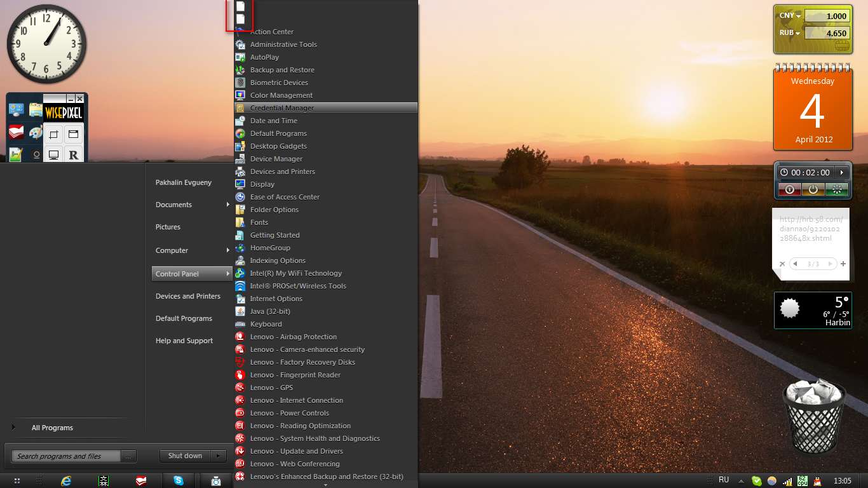
Task: Click the Lenovo - Airbag Protection icon
Action: 240,337
